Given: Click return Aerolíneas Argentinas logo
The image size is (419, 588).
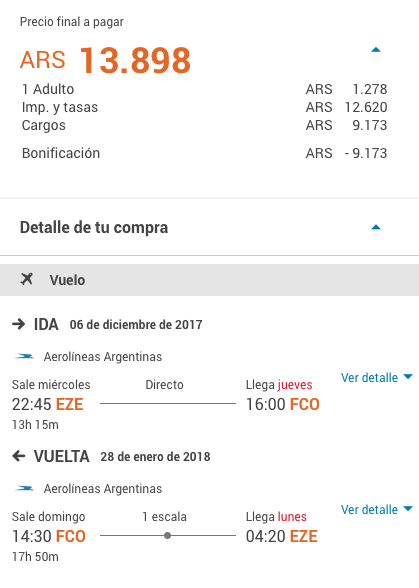Looking at the screenshot, I should point(24,488).
